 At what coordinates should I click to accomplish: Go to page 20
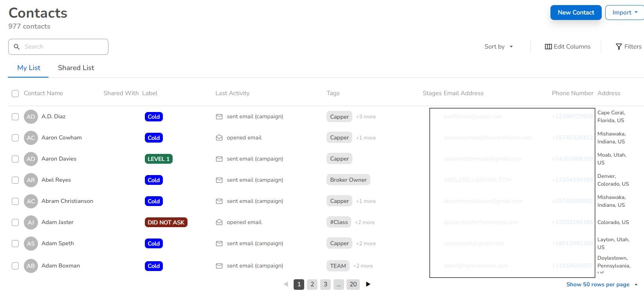pyautogui.click(x=353, y=284)
